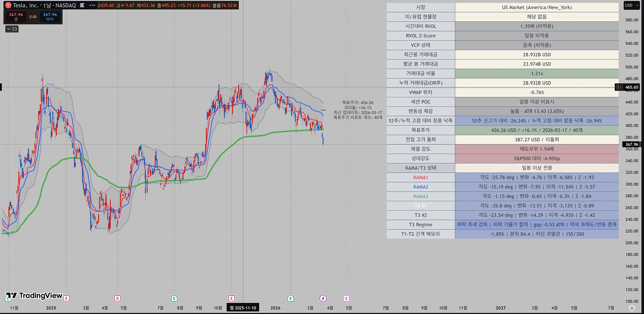Click the blue 'KAMA2' row label
This screenshot has height=314, width=644.
tap(421, 187)
